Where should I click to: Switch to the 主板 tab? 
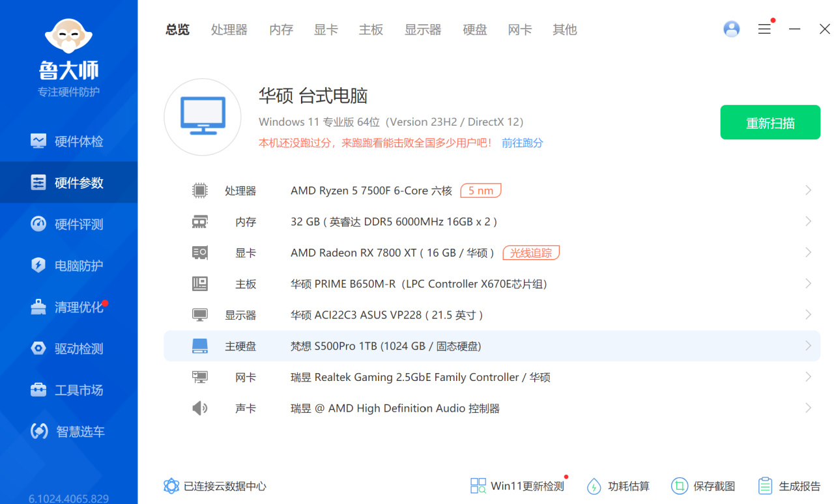(x=371, y=29)
